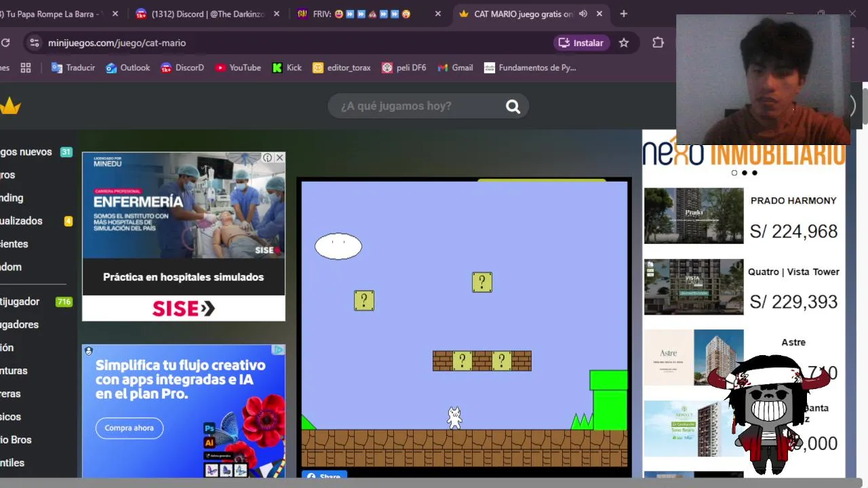This screenshot has width=868, height=488.
Task: Click the cat character in the game
Action: tap(454, 418)
